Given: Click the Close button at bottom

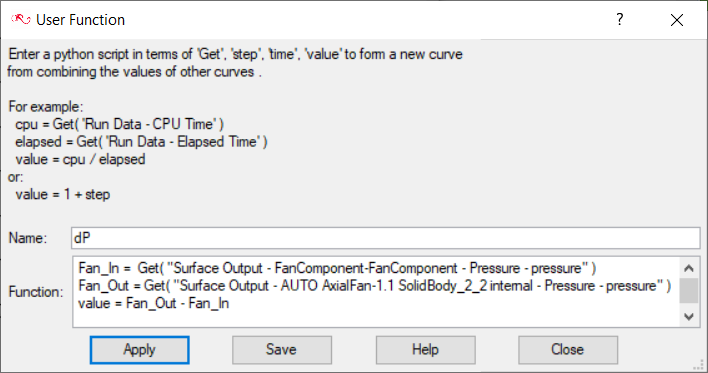Looking at the screenshot, I should coord(568,350).
